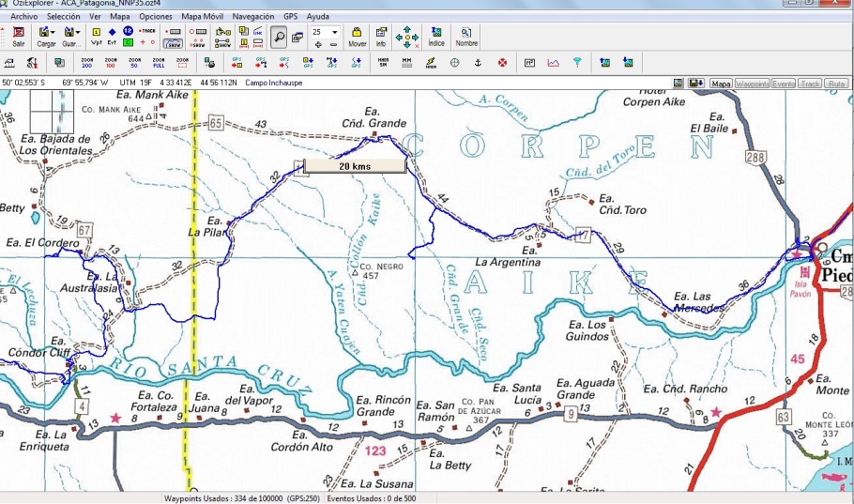Click the send waypoints to GPS icon
The width and height of the screenshot is (854, 504).
(x=236, y=63)
